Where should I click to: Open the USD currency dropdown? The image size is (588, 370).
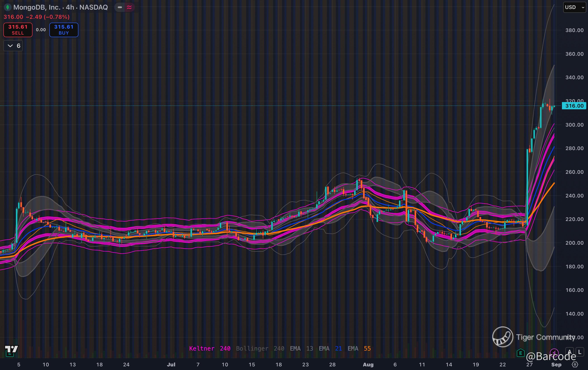tap(574, 7)
